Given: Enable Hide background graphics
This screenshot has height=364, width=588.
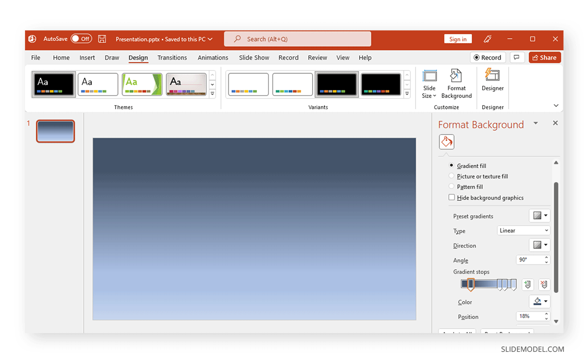Looking at the screenshot, I should (451, 197).
